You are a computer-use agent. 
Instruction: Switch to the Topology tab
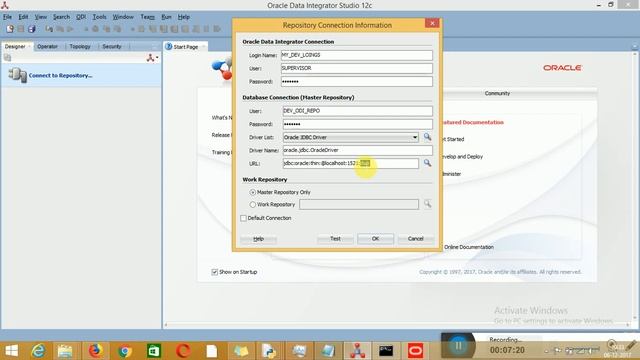point(80,47)
